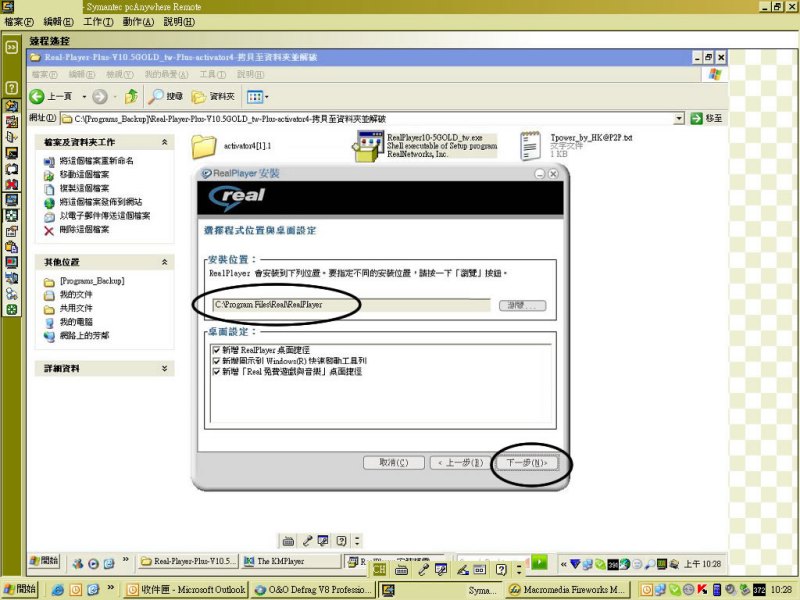The height and width of the screenshot is (600, 800).
Task: Click the green arrow icon near remote tray
Action: [539, 562]
